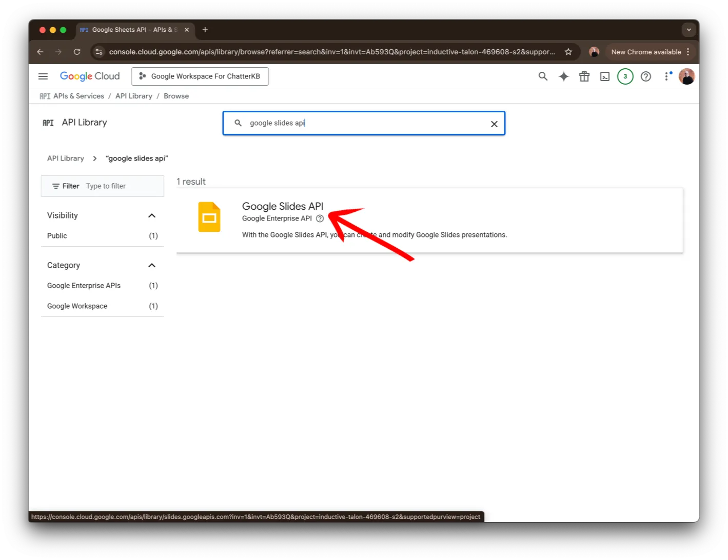
Task: Click the search magnifier in top bar
Action: (x=543, y=76)
